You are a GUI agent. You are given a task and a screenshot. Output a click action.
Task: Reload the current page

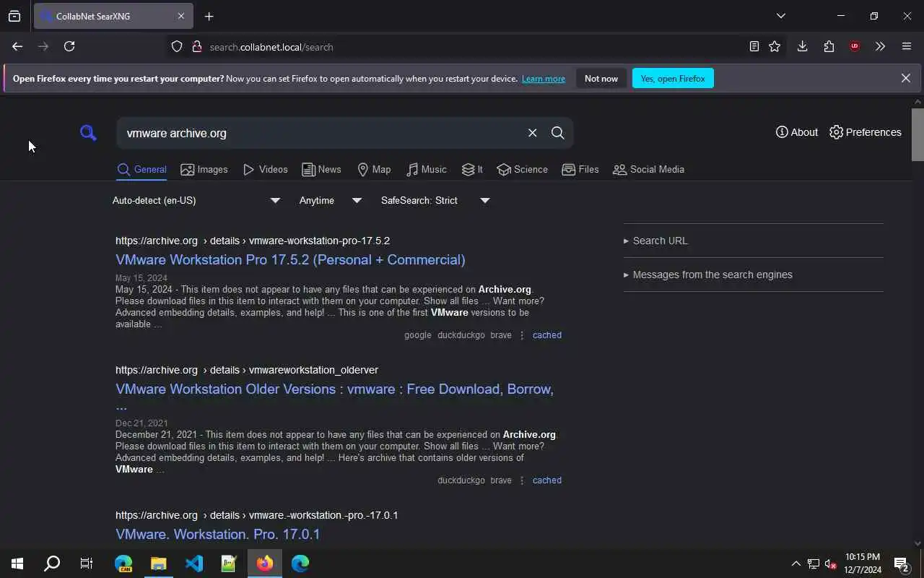69,46
